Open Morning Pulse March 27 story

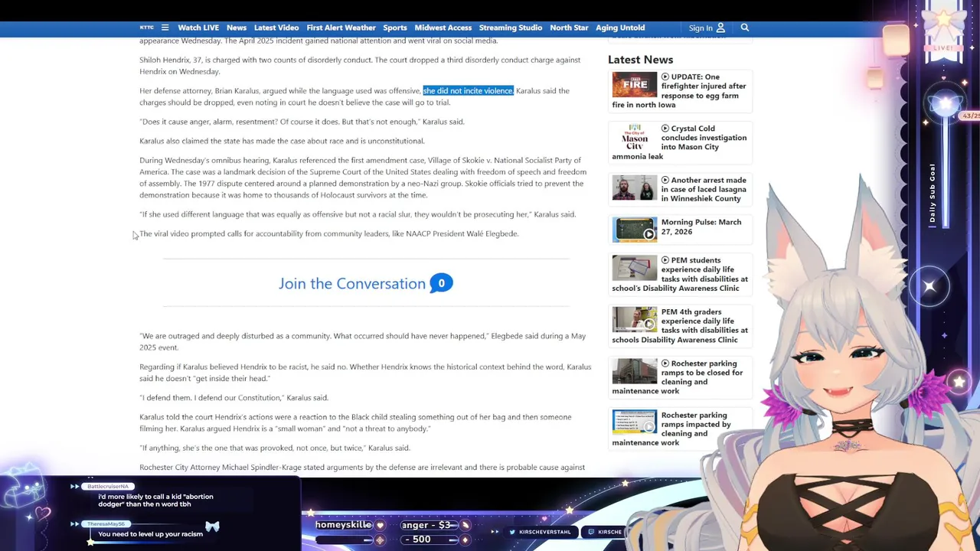click(x=701, y=227)
